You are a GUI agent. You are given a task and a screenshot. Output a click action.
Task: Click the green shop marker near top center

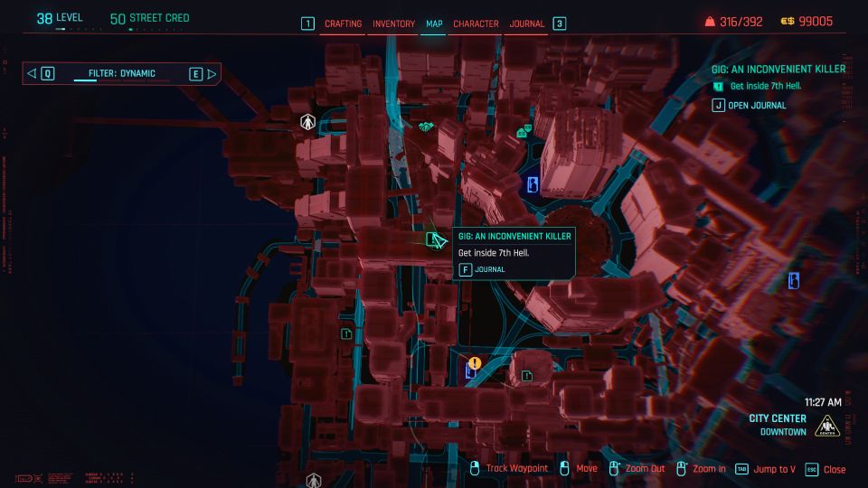pos(524,132)
